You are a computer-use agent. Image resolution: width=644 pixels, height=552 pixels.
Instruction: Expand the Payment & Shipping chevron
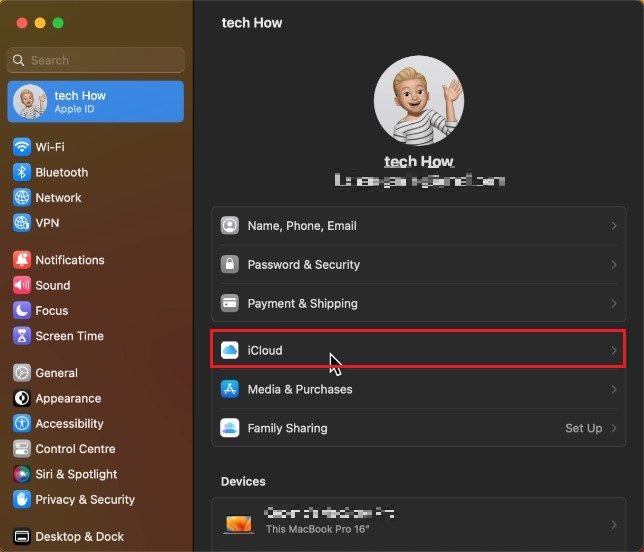pos(614,304)
